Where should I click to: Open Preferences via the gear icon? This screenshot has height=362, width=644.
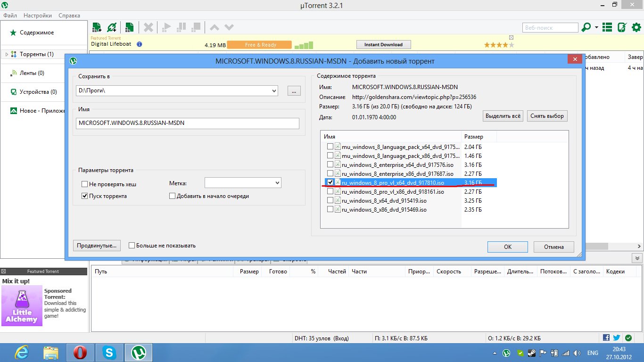[636, 27]
